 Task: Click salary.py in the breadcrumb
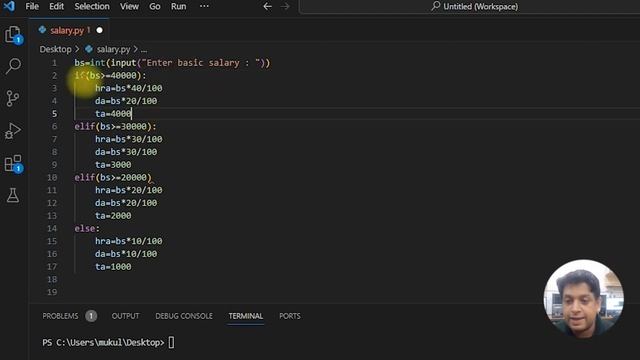tap(113, 49)
